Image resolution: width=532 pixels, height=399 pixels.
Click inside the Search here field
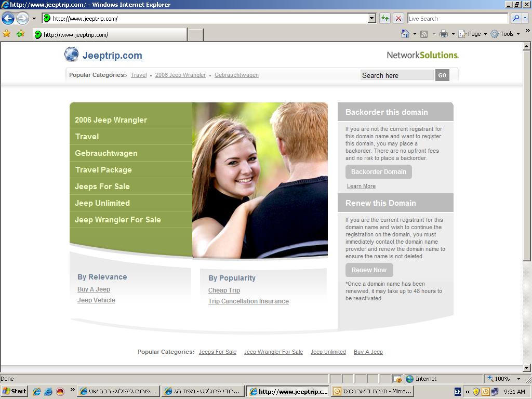(x=396, y=75)
